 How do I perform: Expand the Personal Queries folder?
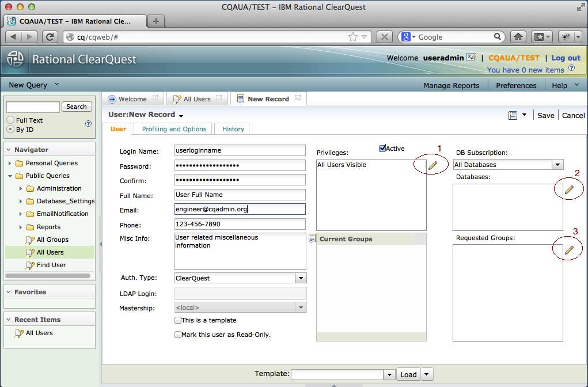(x=10, y=163)
